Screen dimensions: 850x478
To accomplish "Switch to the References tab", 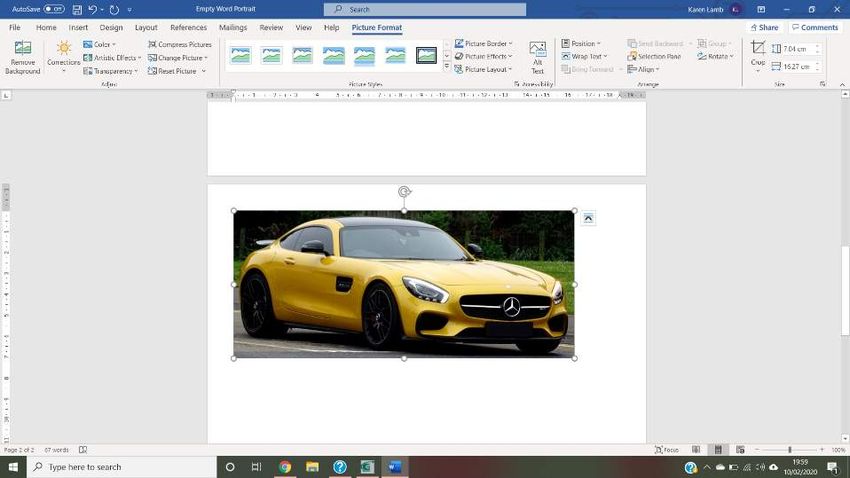I will [x=189, y=27].
